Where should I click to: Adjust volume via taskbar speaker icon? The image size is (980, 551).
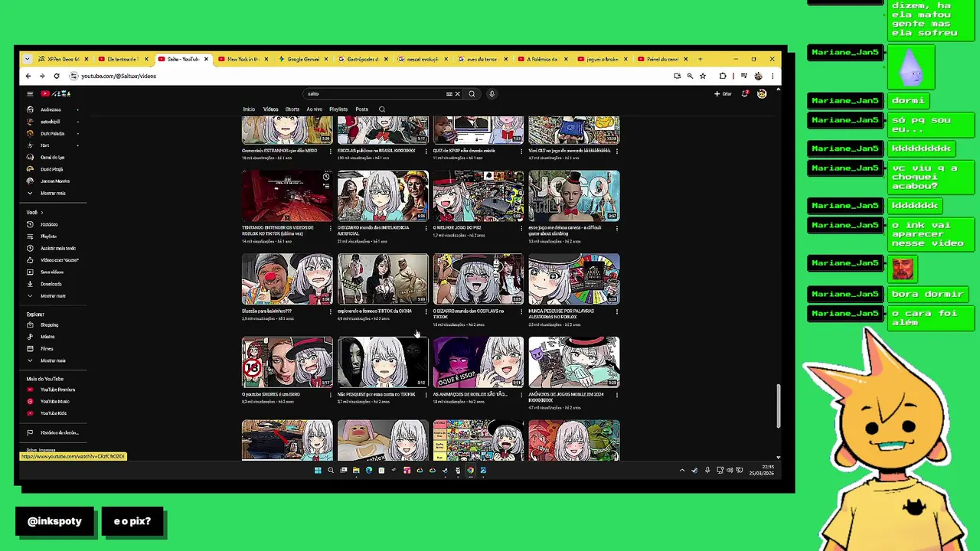tap(730, 471)
